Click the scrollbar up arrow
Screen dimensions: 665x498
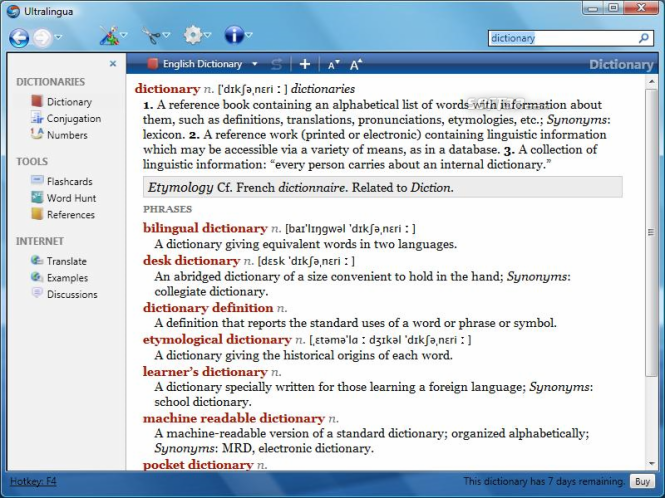[x=651, y=81]
